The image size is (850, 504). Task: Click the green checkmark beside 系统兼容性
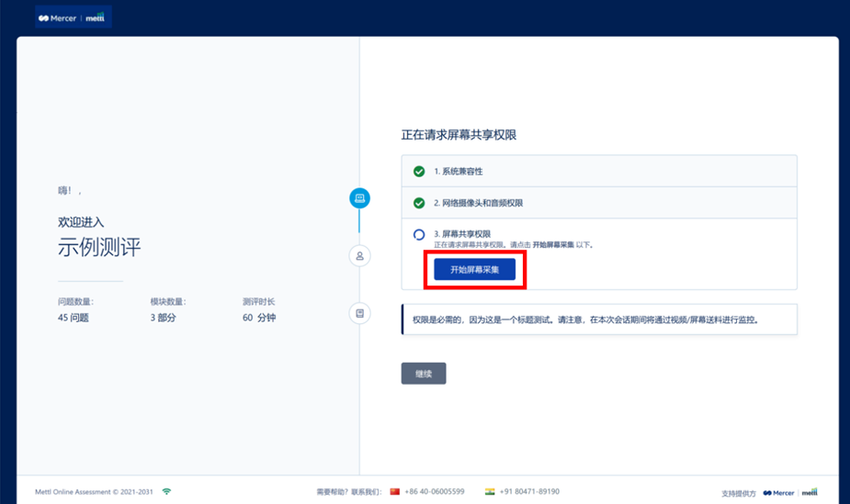[x=419, y=172]
